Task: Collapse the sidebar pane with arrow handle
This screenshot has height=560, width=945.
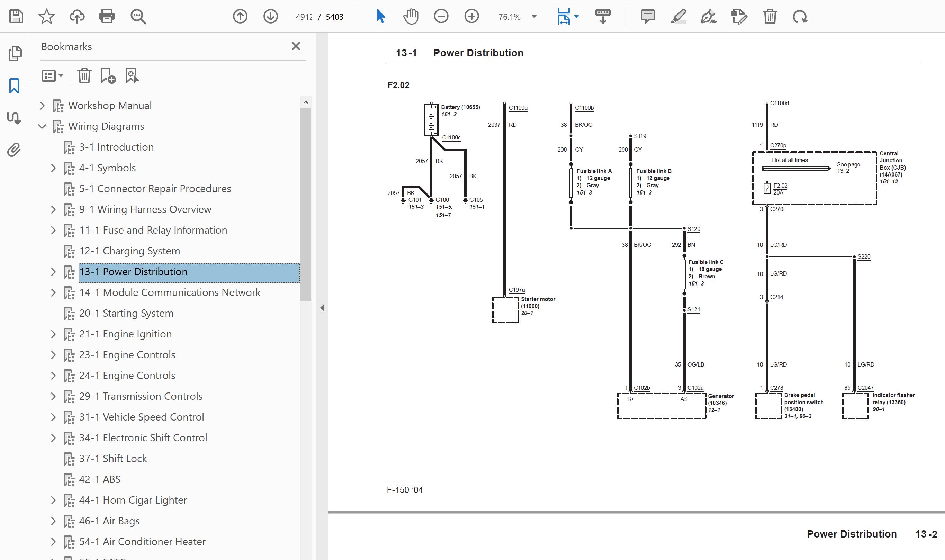Action: (322, 308)
